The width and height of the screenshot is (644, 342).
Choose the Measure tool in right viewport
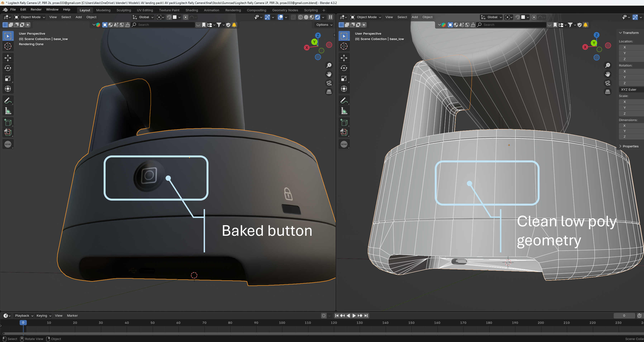344,111
